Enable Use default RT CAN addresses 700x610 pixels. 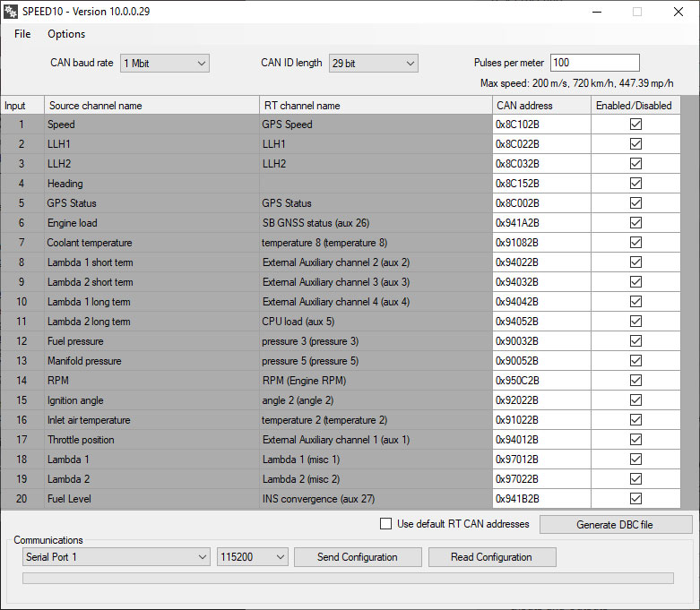(386, 524)
